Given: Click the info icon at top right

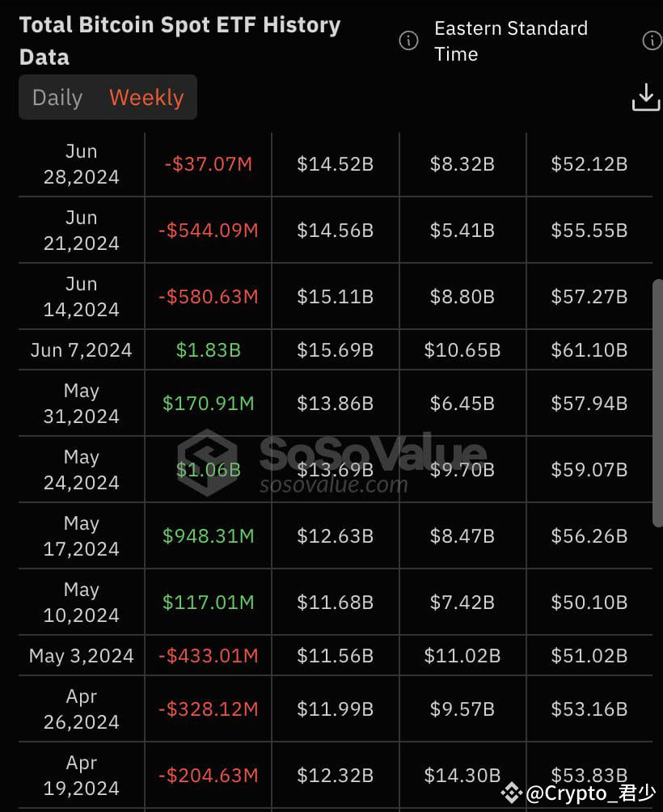Looking at the screenshot, I should [652, 40].
